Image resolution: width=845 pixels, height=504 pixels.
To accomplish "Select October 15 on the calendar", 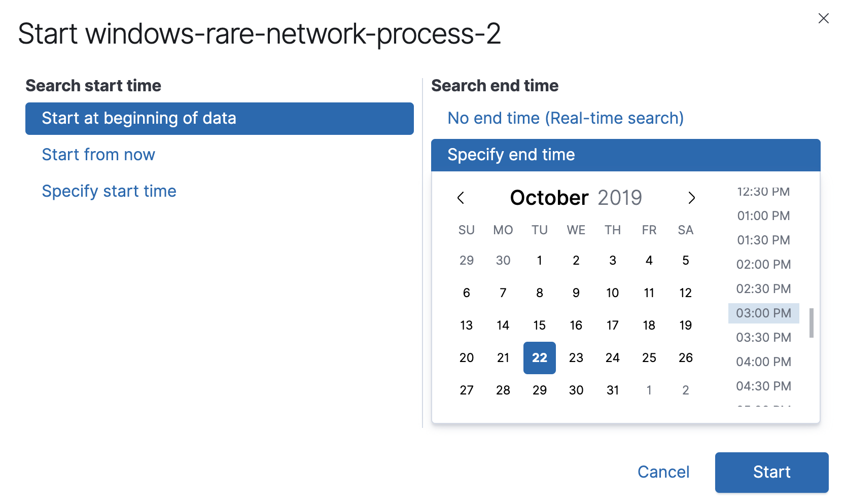I will (x=539, y=325).
